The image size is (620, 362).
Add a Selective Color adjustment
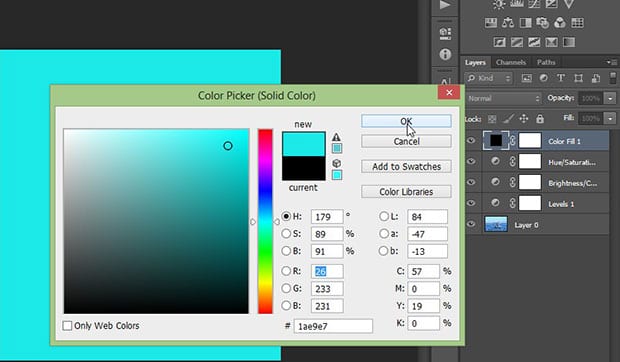pyautogui.click(x=552, y=42)
